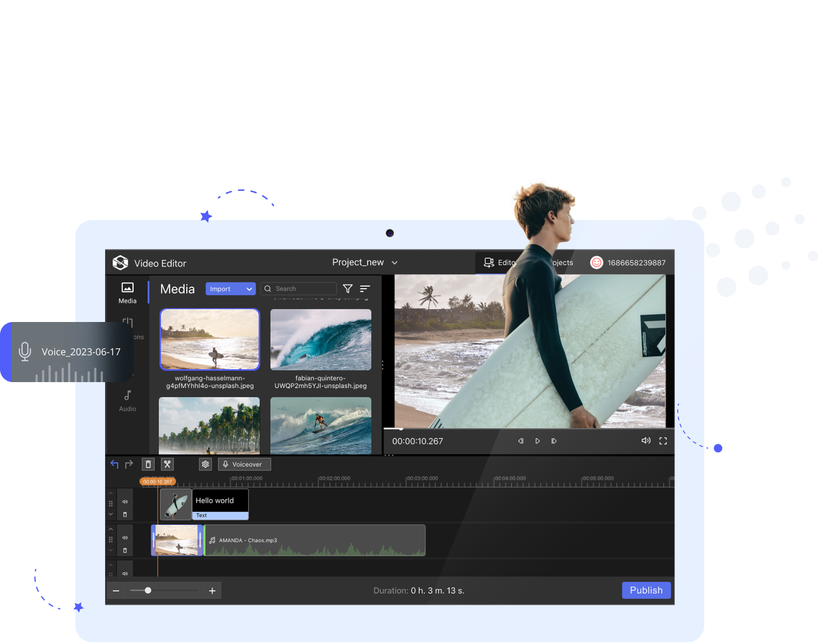Open the media filter funnel icon
This screenshot has height=644, width=821.
[348, 289]
